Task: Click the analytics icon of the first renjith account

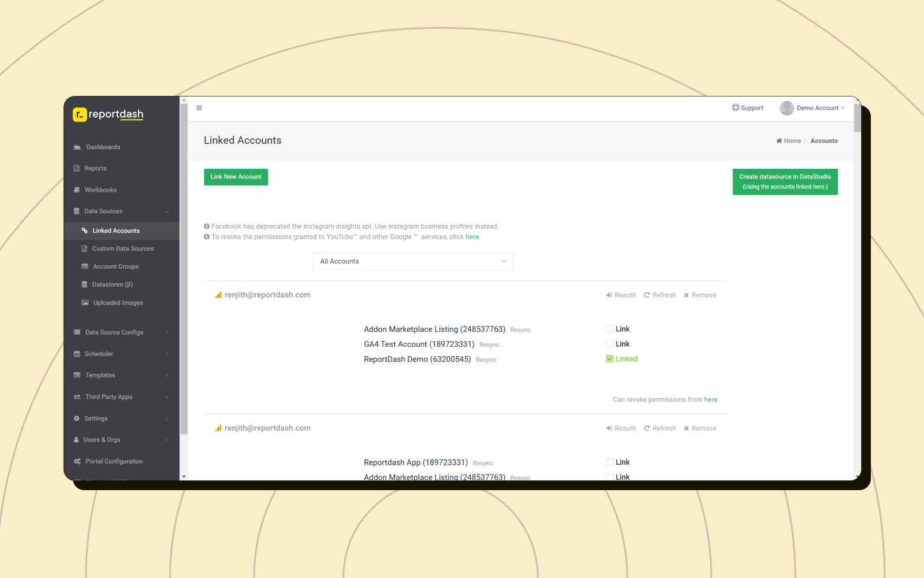Action: (x=218, y=295)
